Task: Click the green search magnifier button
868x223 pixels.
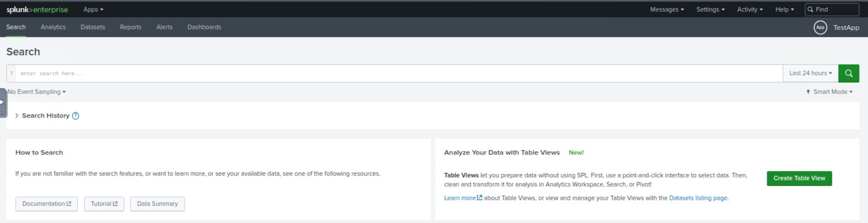Action: click(848, 73)
